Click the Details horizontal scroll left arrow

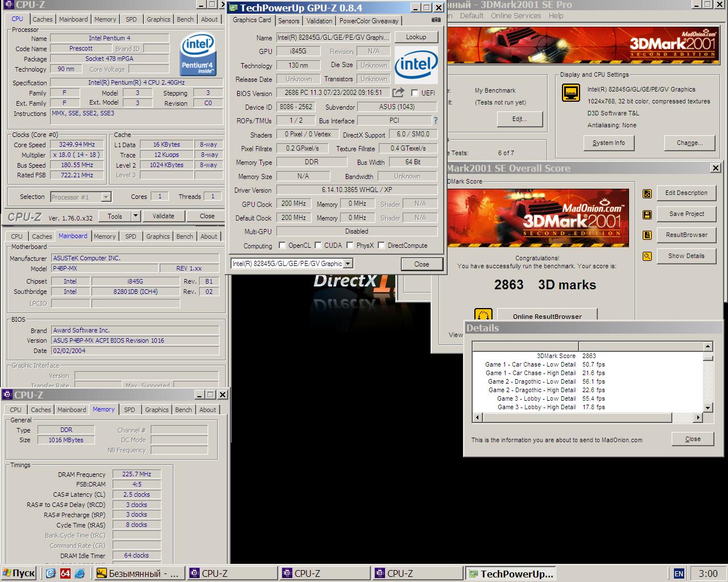point(478,418)
